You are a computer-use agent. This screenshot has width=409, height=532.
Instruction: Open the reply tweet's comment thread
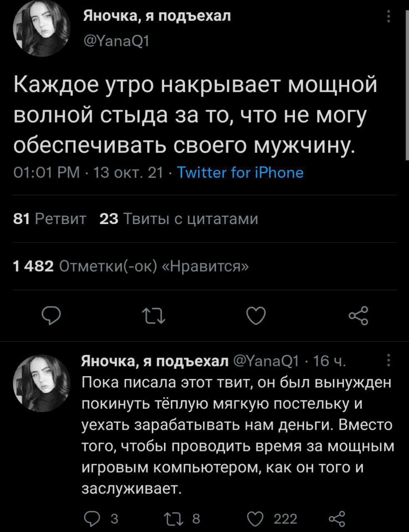90,518
